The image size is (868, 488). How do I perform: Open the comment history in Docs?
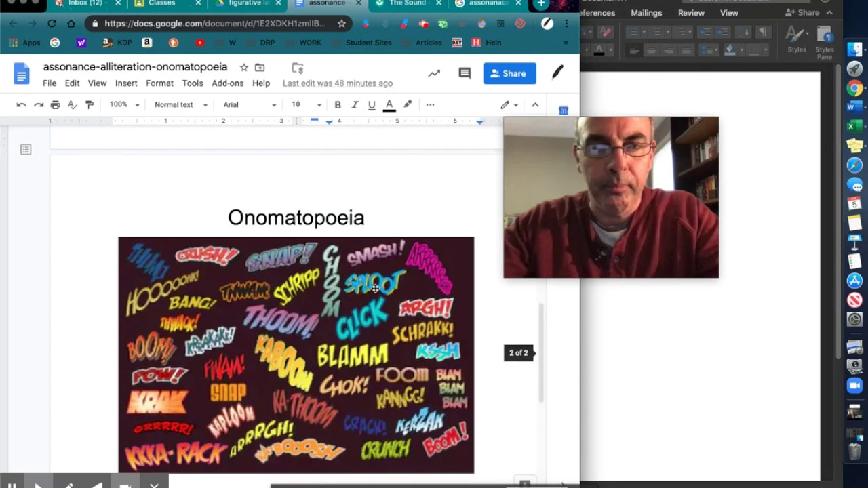click(x=465, y=73)
